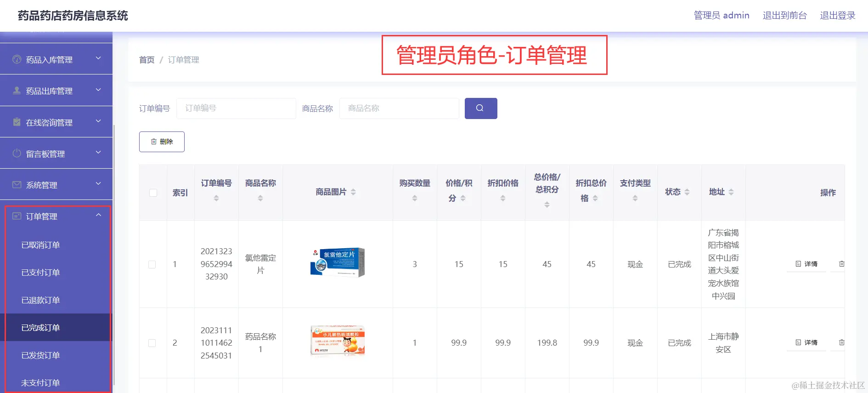The width and height of the screenshot is (868, 393).
Task: Click trash icon for order row 2
Action: click(x=841, y=342)
